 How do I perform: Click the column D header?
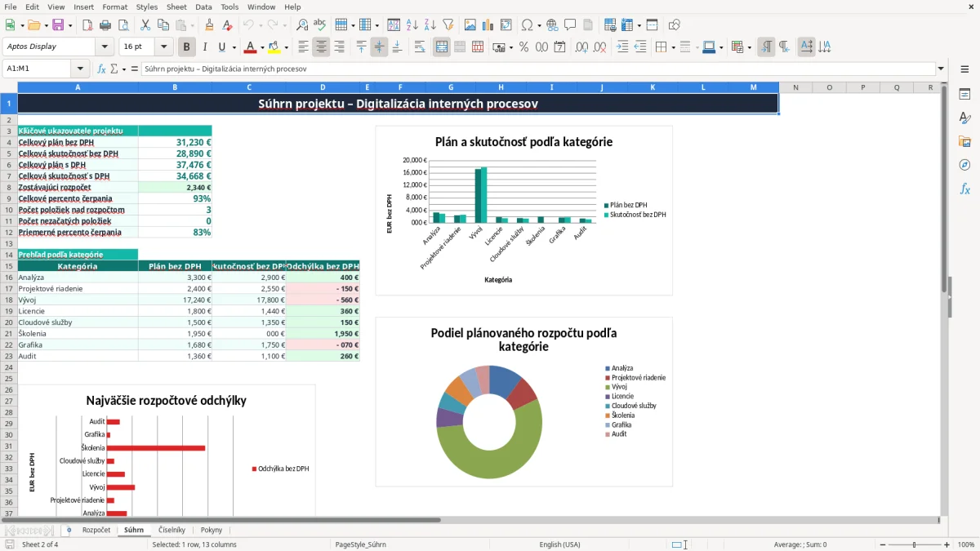[323, 87]
